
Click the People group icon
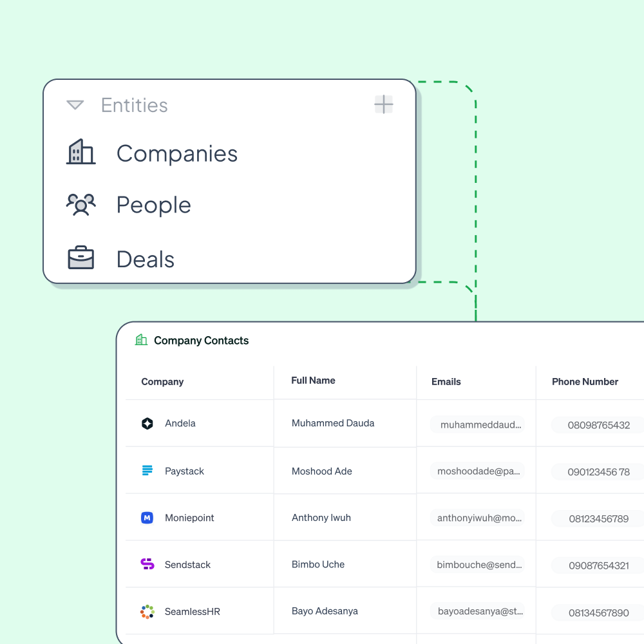click(x=81, y=205)
